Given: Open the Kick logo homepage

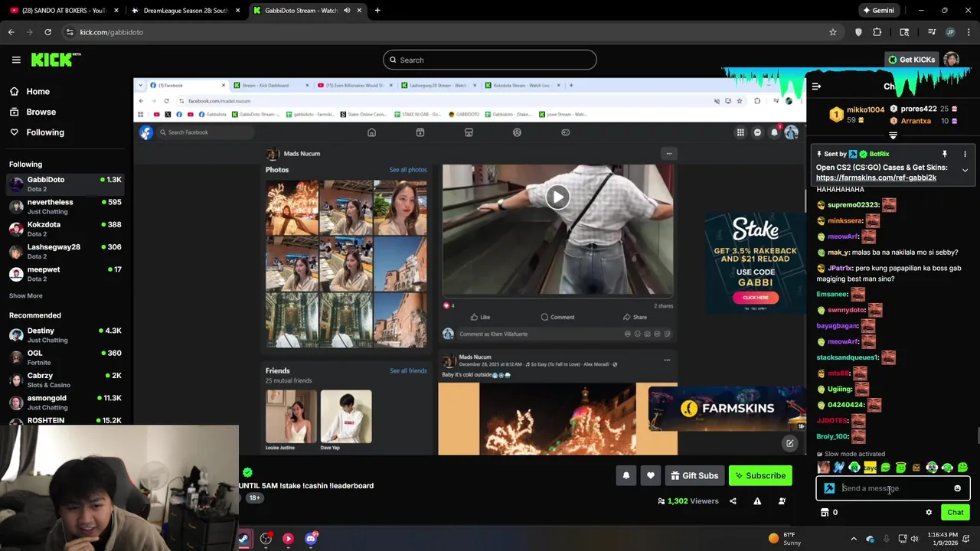Looking at the screenshot, I should [56, 60].
